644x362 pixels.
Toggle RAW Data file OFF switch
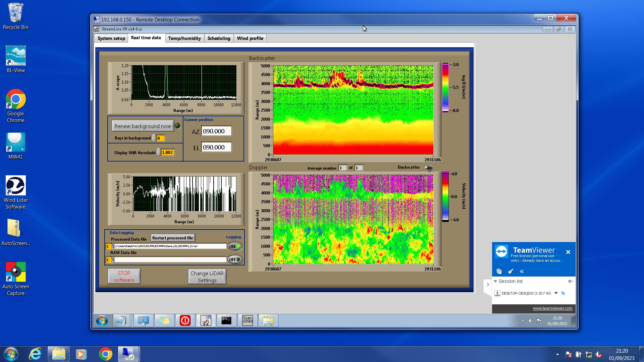[x=234, y=259]
